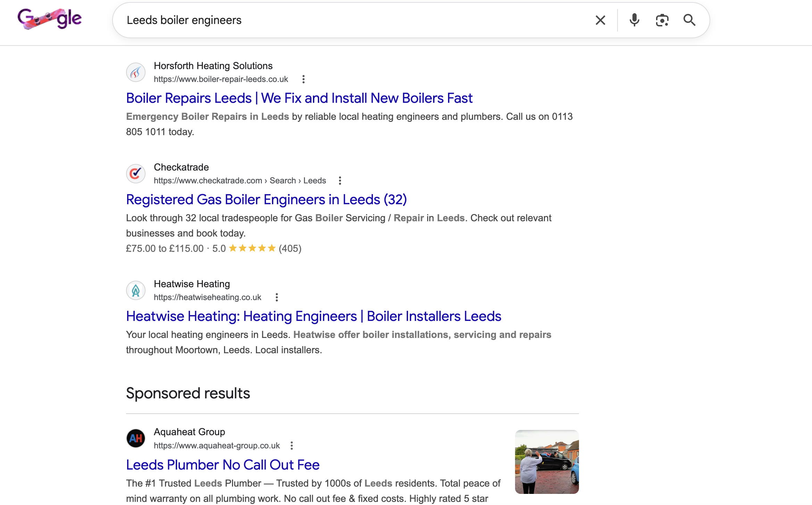Click the checkatrade.com breadcrumb URL
Screen dimensions: 812x505
tap(240, 181)
